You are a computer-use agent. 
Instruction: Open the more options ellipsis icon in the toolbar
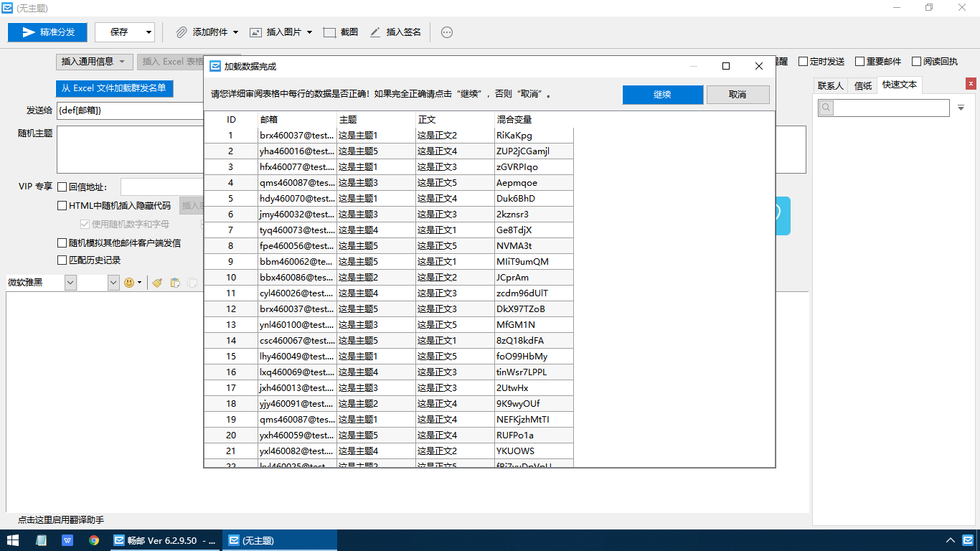coord(447,32)
